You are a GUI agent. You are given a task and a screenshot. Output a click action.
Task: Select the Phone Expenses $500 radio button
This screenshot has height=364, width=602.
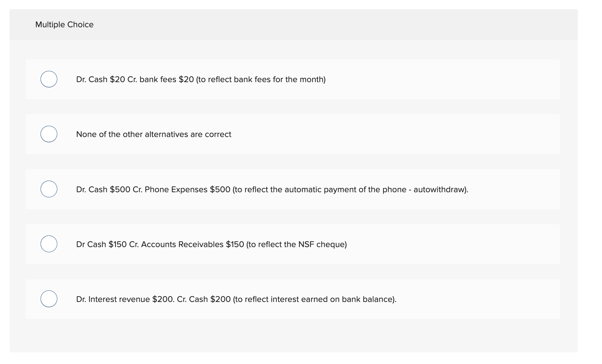coord(49,189)
